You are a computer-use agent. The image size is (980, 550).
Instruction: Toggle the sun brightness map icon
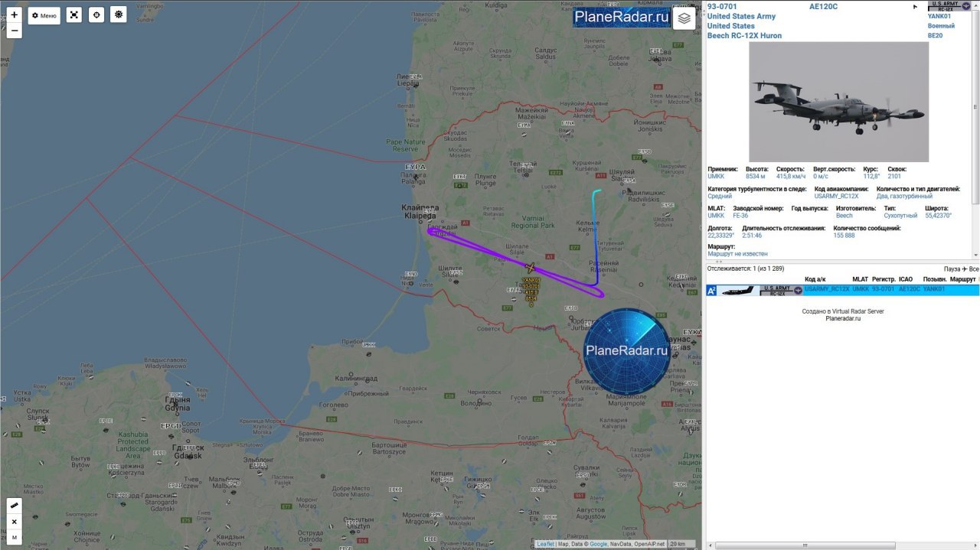118,15
